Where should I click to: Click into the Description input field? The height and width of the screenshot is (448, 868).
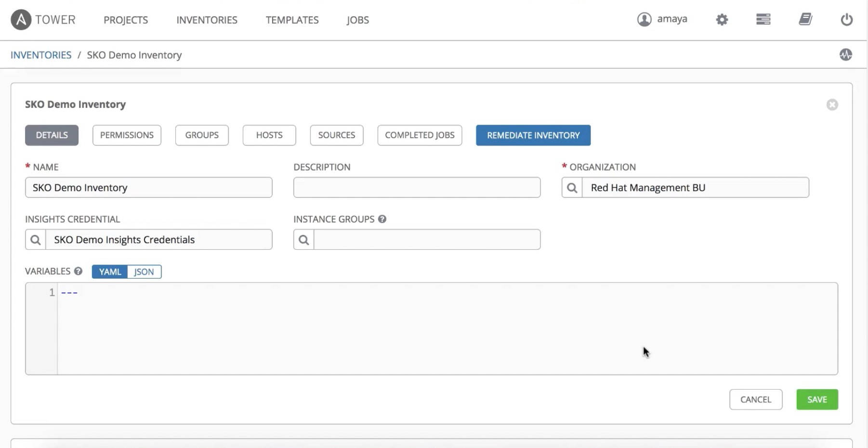click(417, 188)
